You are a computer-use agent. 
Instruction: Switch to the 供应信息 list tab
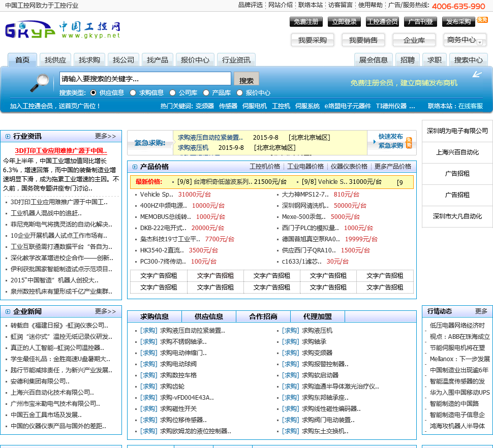pyautogui.click(x=209, y=316)
